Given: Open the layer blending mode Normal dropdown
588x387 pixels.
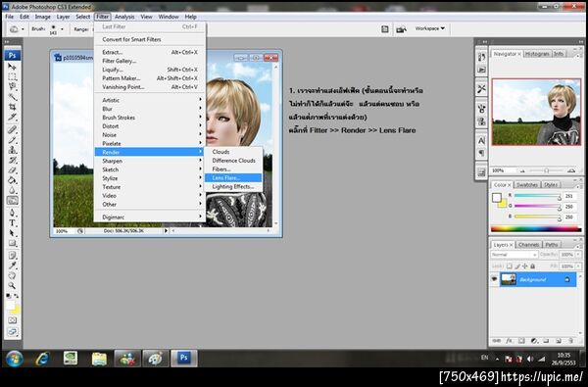Looking at the screenshot, I should [514, 255].
